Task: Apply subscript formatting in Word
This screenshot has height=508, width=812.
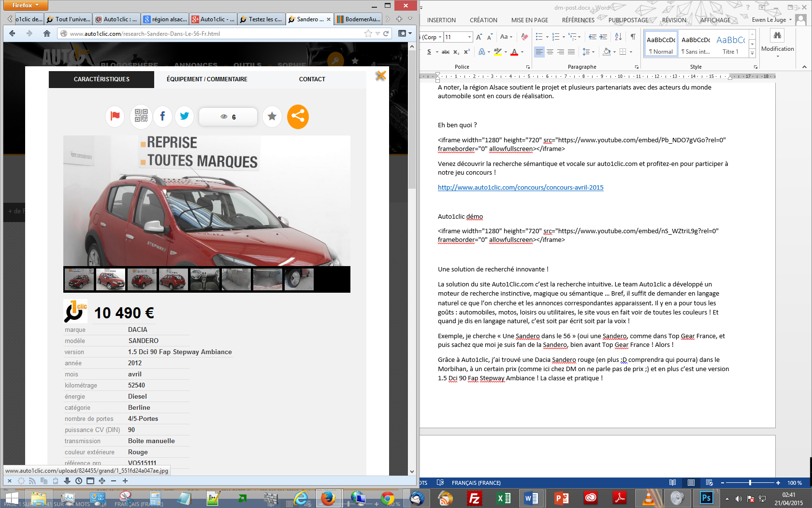Action: 456,52
